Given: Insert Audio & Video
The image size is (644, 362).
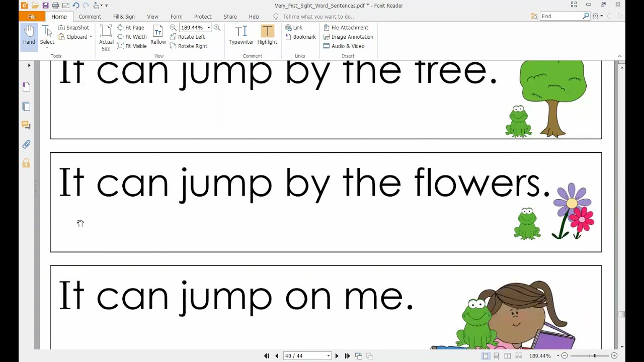Looking at the screenshot, I should tap(344, 46).
